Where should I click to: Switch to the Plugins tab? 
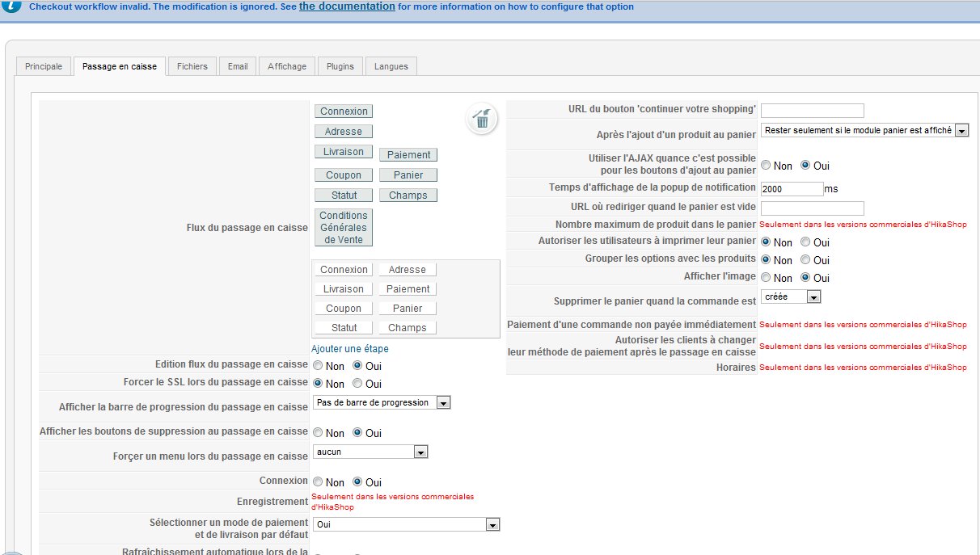coord(340,66)
